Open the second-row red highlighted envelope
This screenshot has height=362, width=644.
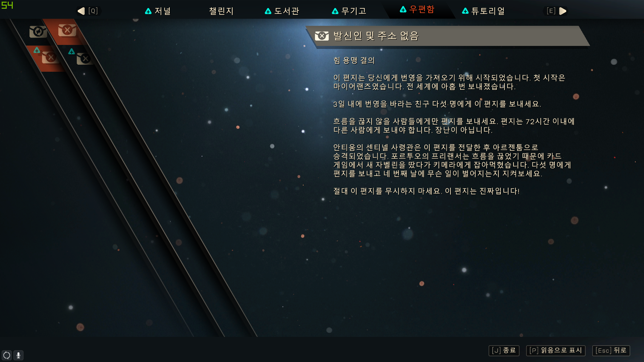pyautogui.click(x=50, y=57)
